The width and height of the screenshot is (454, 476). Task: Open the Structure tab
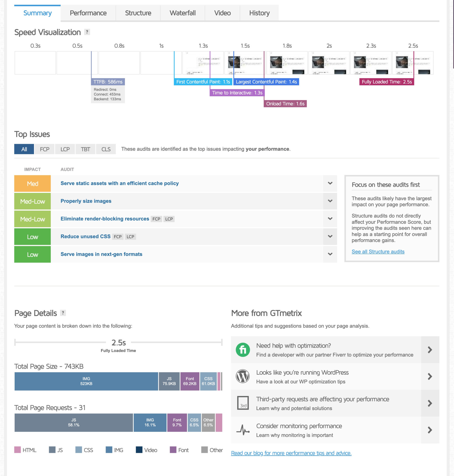click(x=138, y=13)
